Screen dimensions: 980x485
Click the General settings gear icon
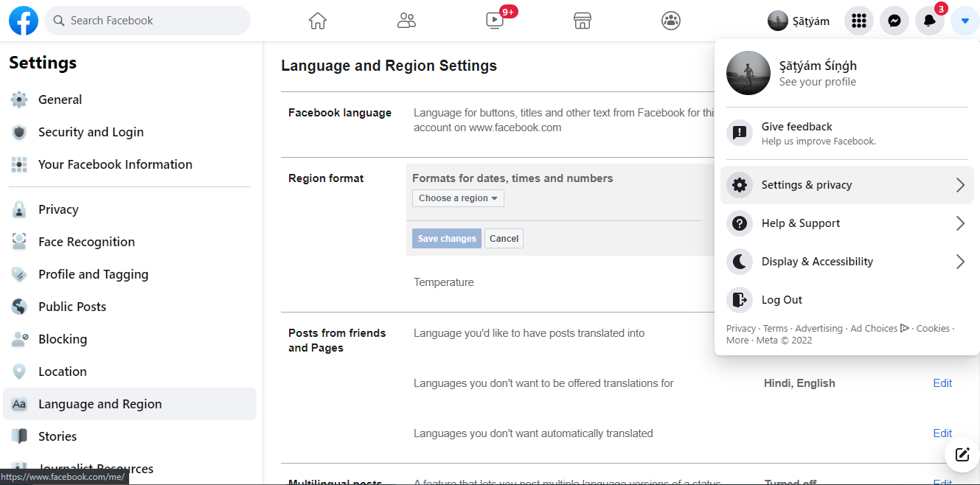click(x=20, y=100)
